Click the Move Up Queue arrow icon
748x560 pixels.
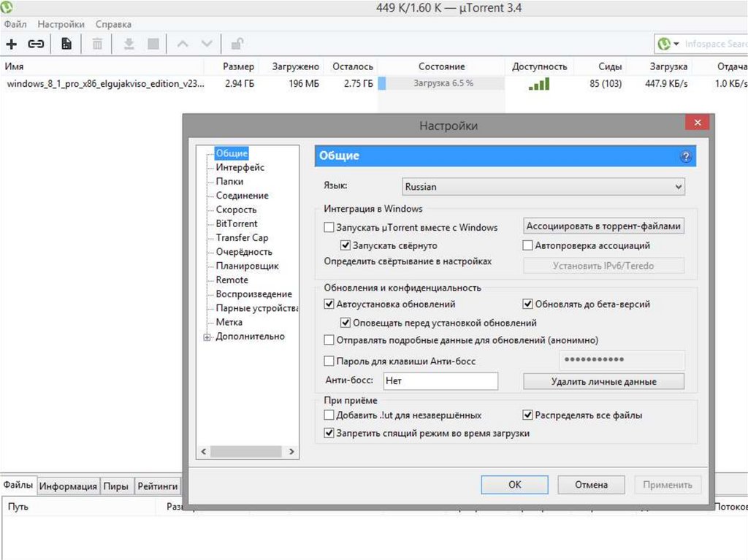(183, 44)
